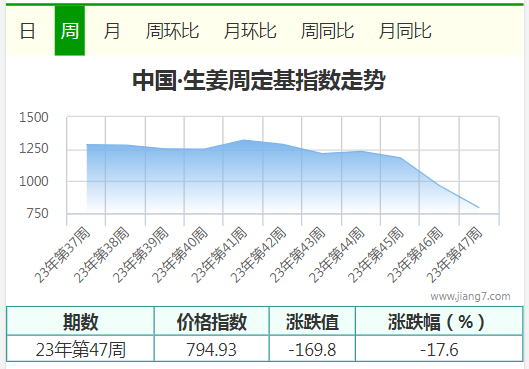The width and height of the screenshot is (529, 369).
Task: Switch to the 日 (daily) tab
Action: point(27,31)
